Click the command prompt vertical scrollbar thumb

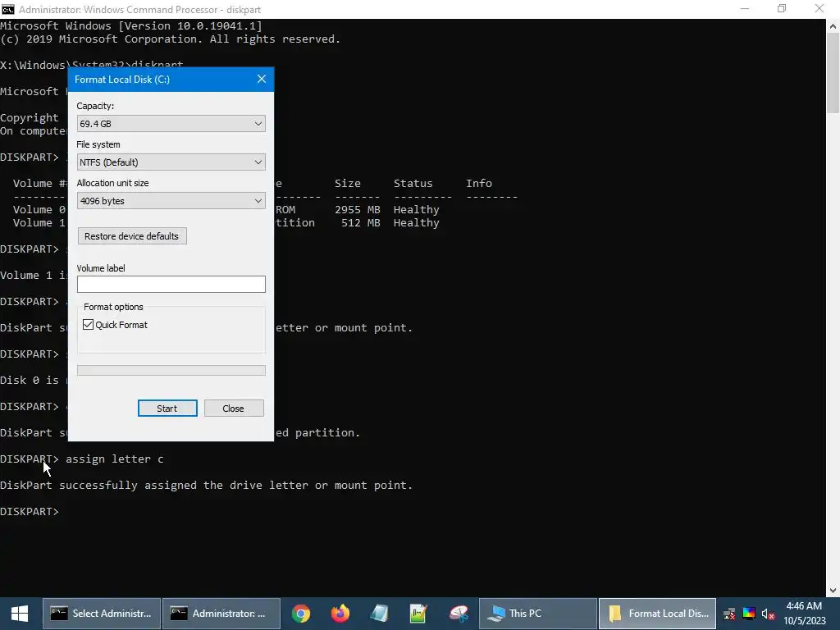tap(833, 73)
